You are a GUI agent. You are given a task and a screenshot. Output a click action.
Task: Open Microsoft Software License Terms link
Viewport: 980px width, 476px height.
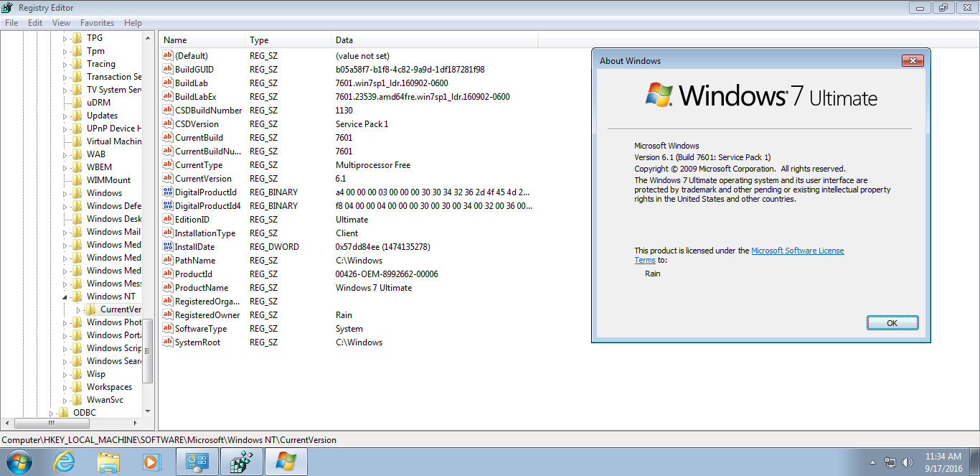797,251
